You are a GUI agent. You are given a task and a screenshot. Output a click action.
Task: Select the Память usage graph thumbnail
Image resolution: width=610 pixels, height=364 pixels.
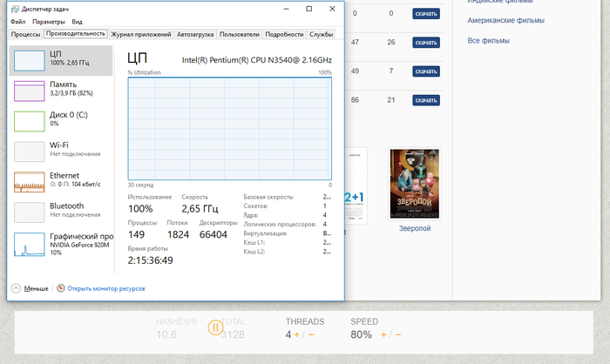pos(29,91)
